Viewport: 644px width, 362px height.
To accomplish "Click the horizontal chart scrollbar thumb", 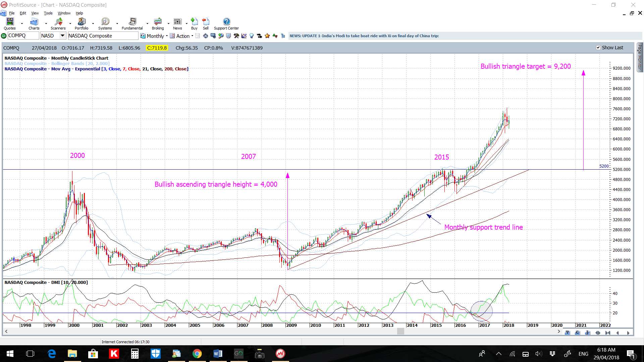I will pyautogui.click(x=400, y=331).
